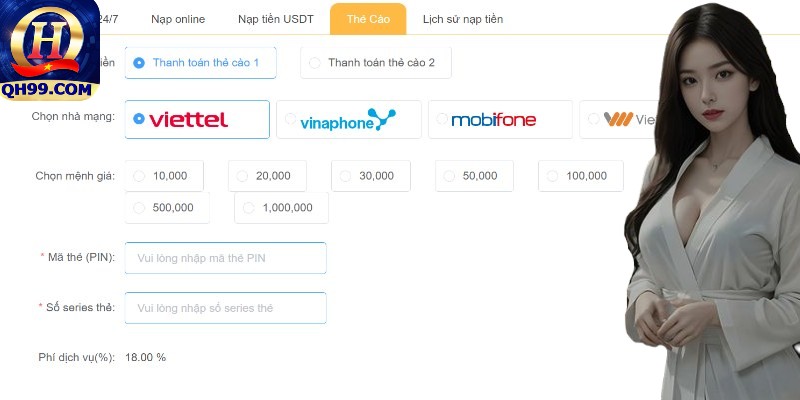Select the 50,000 denomination
This screenshot has height=400, width=800.
[474, 176]
